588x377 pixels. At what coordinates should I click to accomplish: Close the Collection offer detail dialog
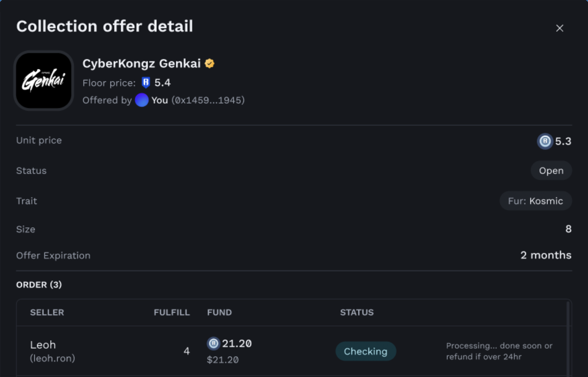tap(559, 28)
